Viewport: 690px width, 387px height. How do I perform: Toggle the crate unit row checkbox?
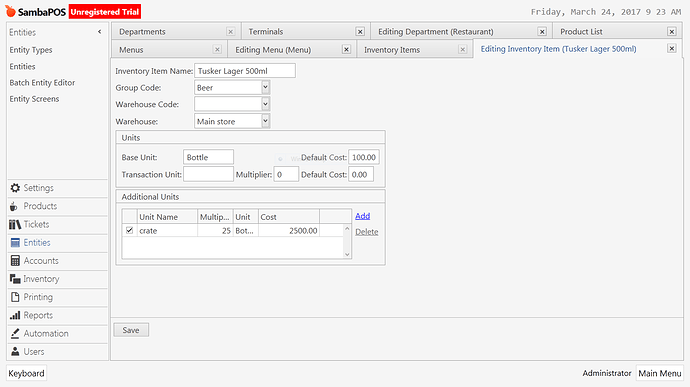[129, 230]
